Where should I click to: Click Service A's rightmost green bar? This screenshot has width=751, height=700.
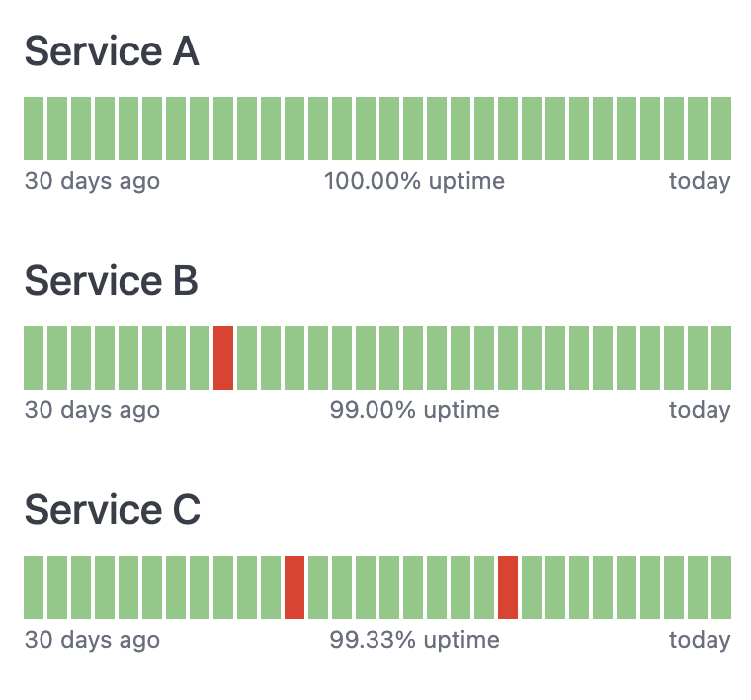(x=721, y=129)
